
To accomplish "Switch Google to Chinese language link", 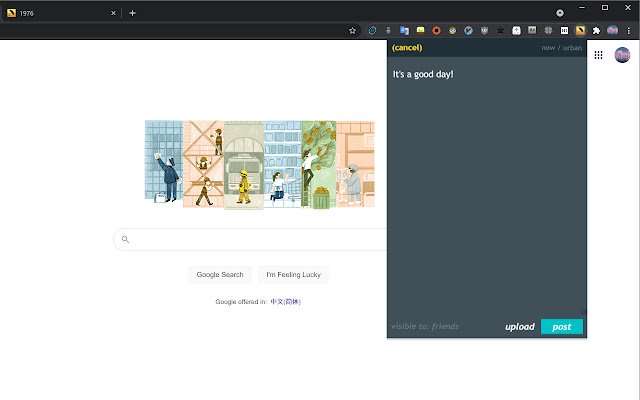I will (x=285, y=302).
